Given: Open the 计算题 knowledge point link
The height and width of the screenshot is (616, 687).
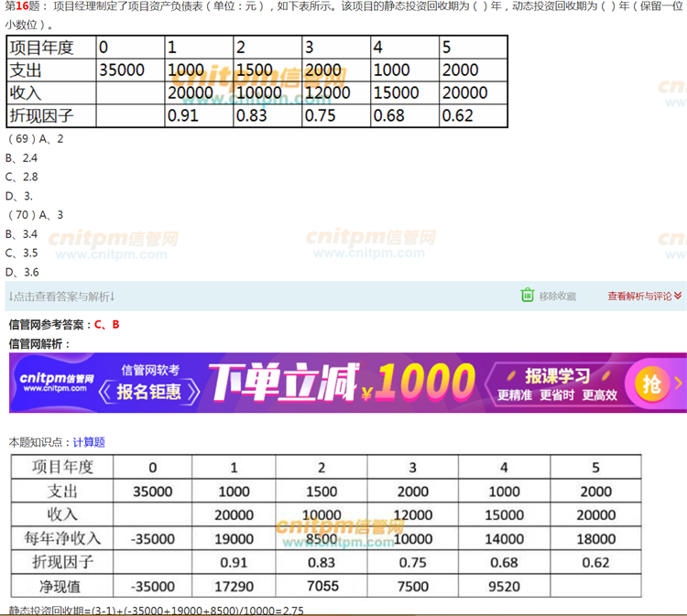Looking at the screenshot, I should pos(89,442).
